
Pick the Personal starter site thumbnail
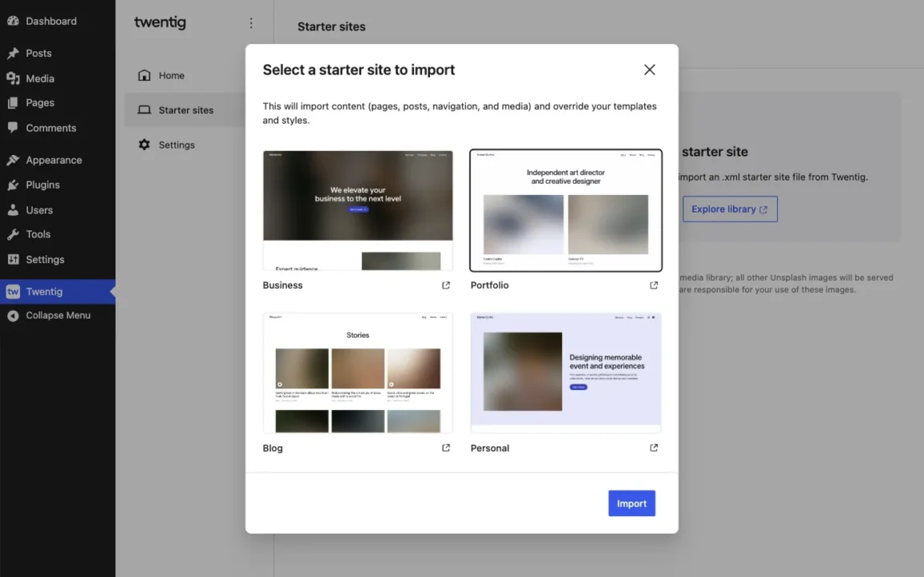565,373
